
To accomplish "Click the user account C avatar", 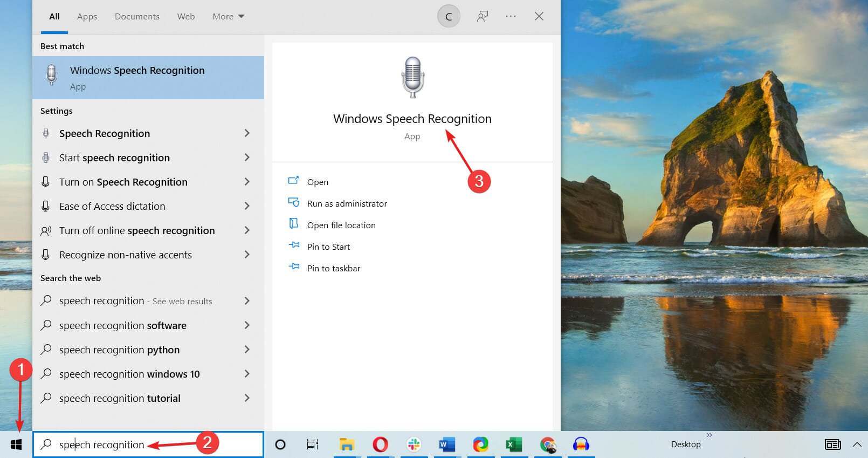I will tap(449, 17).
